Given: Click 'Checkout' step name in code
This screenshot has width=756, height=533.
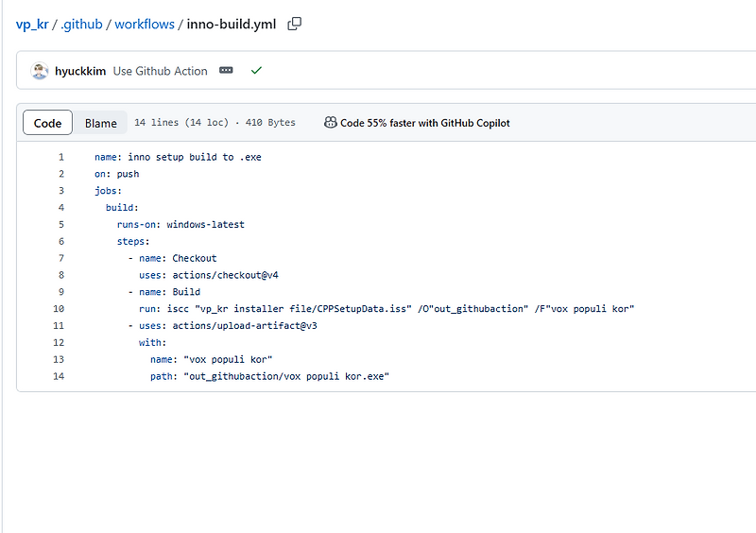Looking at the screenshot, I should 195,259.
